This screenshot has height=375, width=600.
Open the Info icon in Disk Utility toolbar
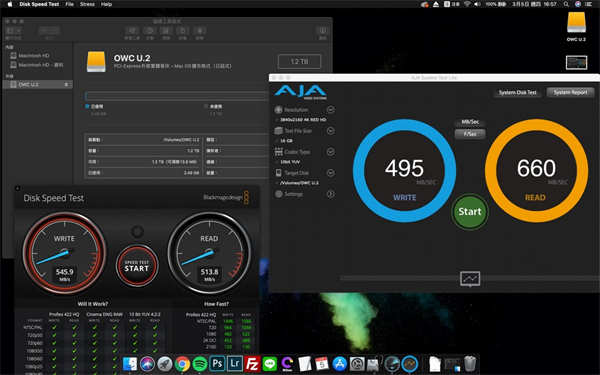click(x=323, y=31)
